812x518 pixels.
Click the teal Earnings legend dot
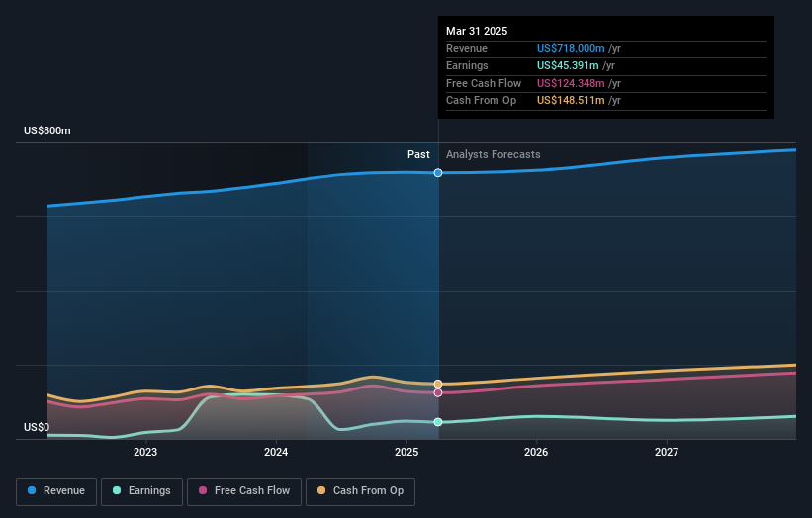(117, 490)
